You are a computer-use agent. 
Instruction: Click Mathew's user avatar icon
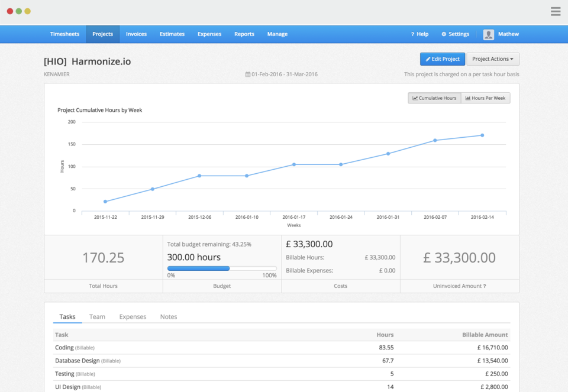click(489, 34)
